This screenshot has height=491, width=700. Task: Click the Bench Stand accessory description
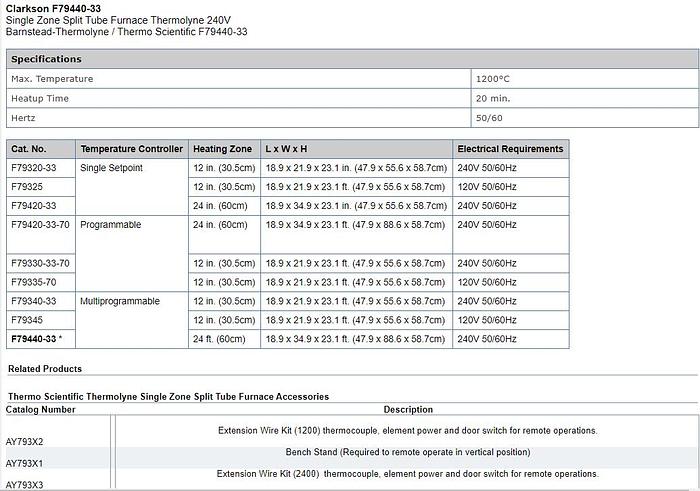pos(407,452)
